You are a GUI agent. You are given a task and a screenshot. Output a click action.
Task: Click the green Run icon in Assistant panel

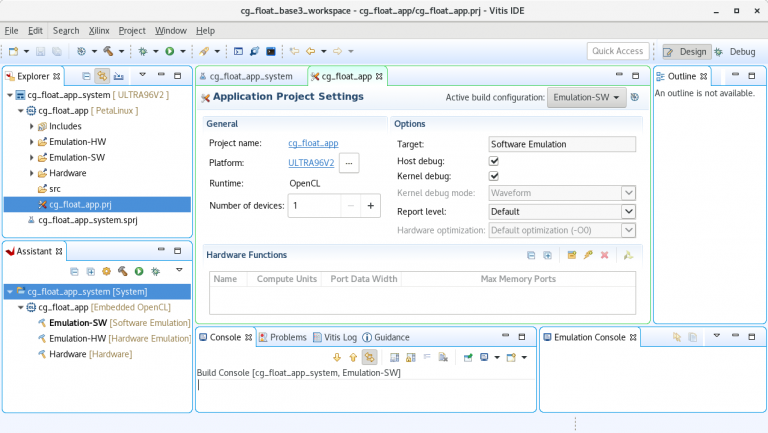(x=139, y=271)
